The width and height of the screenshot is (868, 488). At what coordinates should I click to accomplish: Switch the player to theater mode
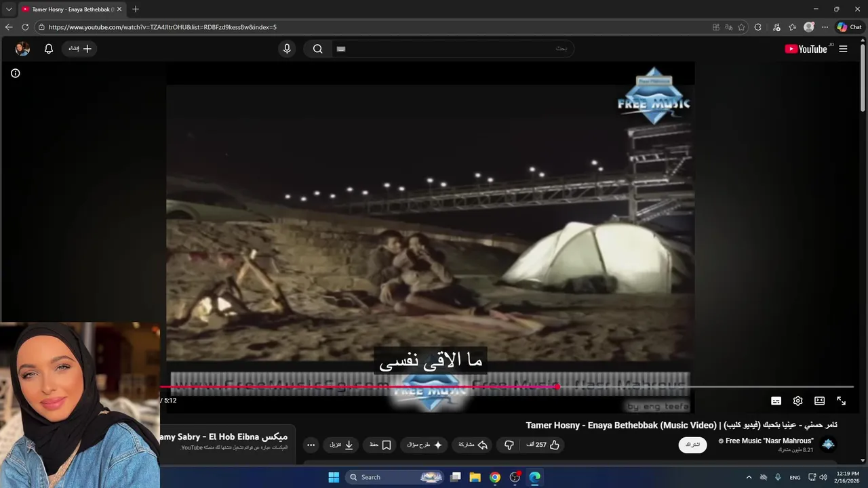(819, 401)
